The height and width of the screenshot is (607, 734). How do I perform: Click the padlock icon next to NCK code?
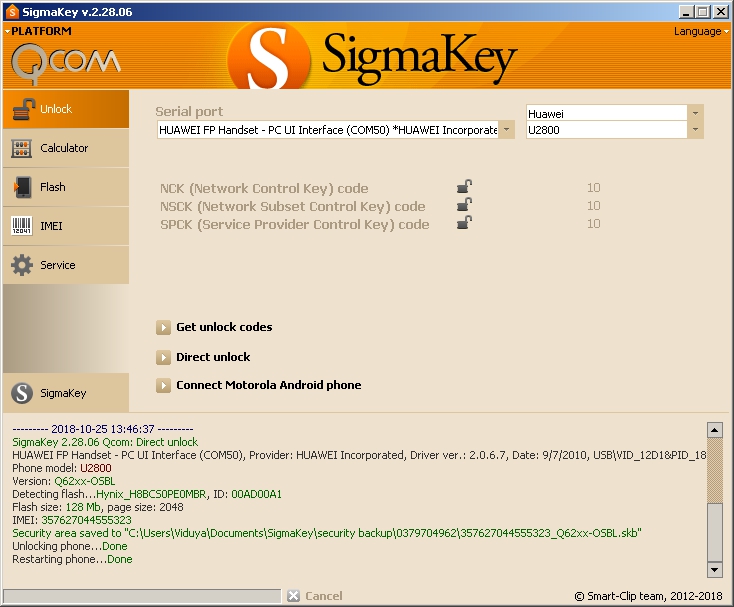point(464,187)
